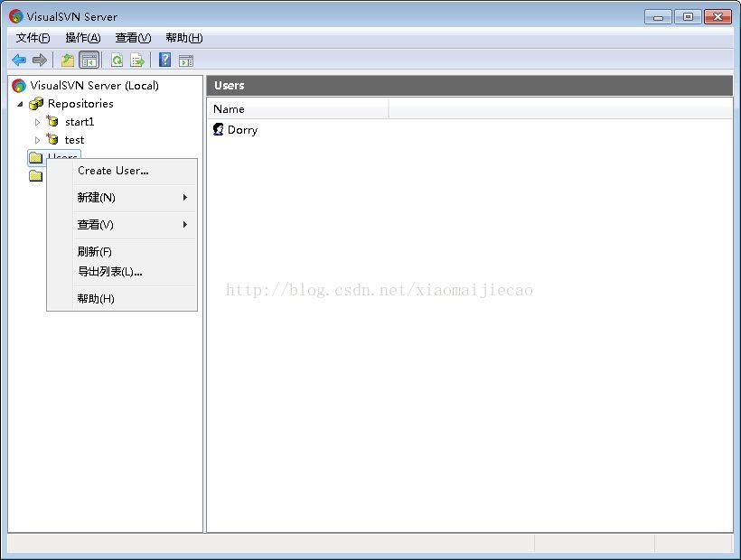Open the 查看(V) menu in menu bar

133,38
